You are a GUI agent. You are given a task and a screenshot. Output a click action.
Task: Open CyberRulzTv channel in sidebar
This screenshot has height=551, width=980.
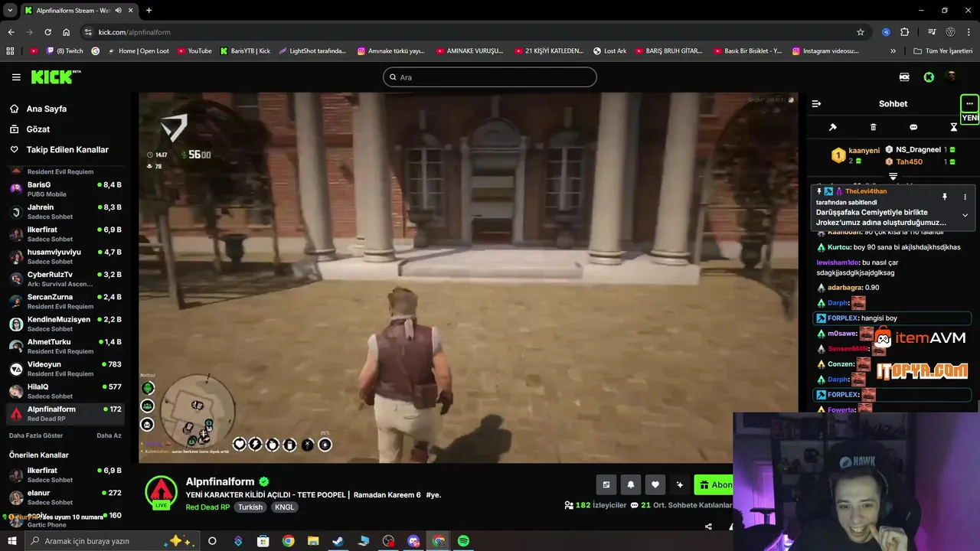pos(65,279)
